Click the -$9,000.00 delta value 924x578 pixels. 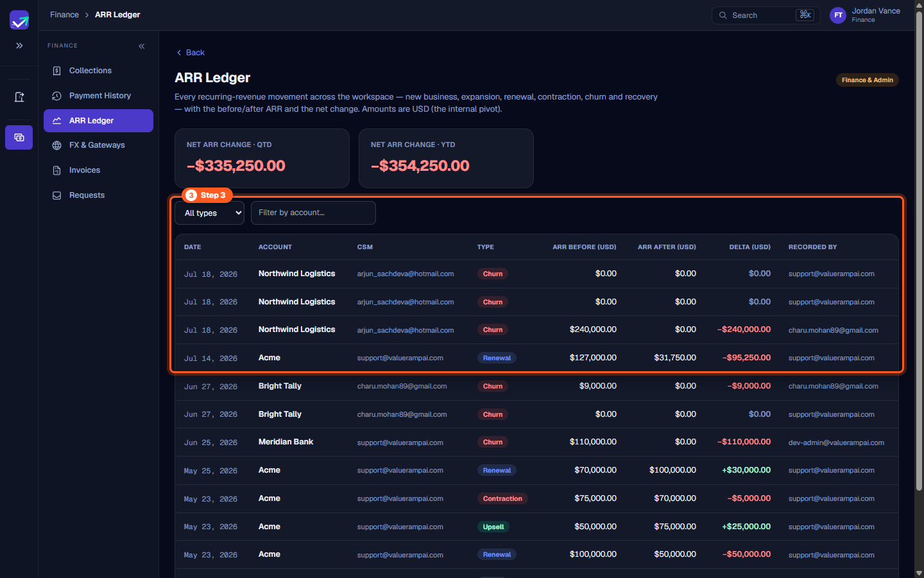749,386
